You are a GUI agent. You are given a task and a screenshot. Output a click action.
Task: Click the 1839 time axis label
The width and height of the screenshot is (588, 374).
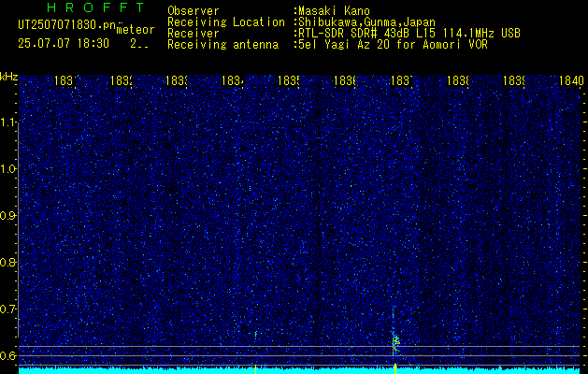[x=514, y=81]
